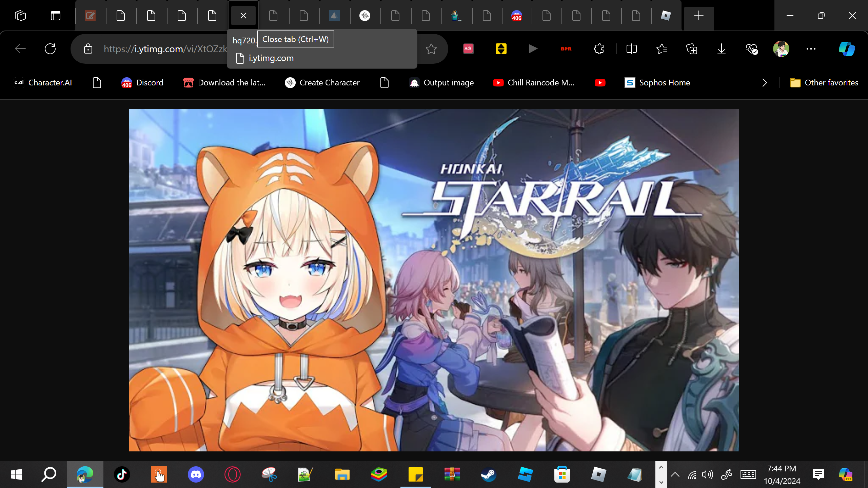
Task: Open the user profile avatar
Action: point(781,49)
